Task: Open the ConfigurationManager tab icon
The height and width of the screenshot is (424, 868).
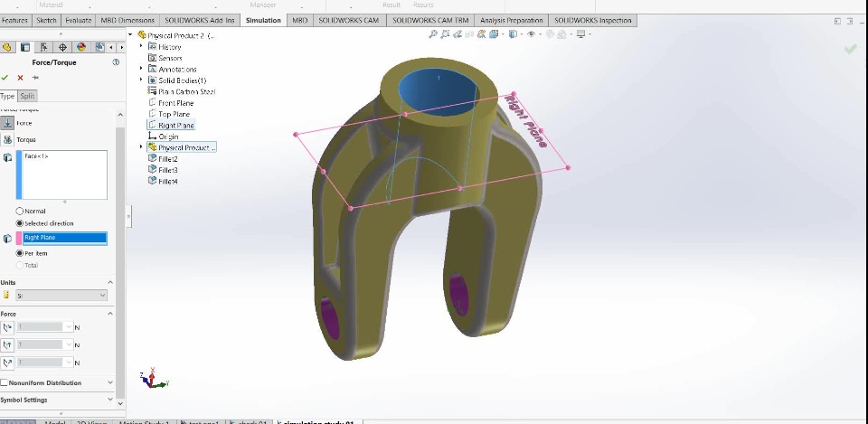Action: (x=44, y=48)
